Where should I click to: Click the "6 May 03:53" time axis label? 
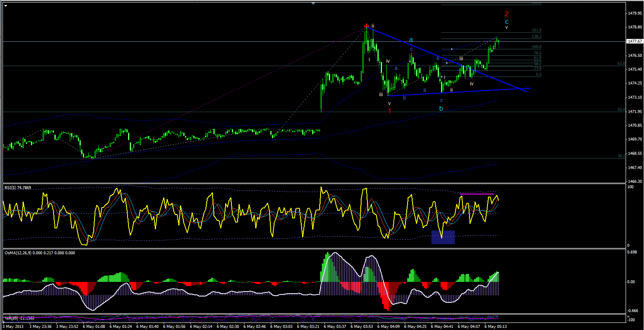coord(363,326)
